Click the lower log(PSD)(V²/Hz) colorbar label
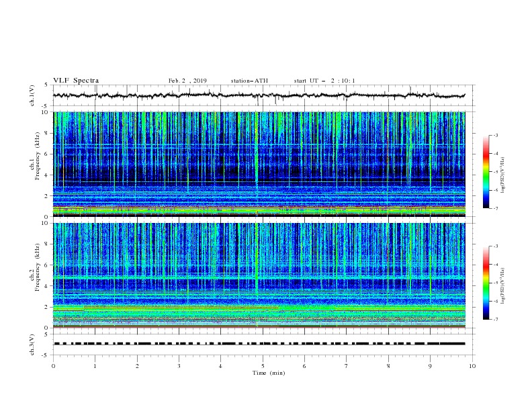Viewport: 532px width, 411px height. tap(503, 286)
